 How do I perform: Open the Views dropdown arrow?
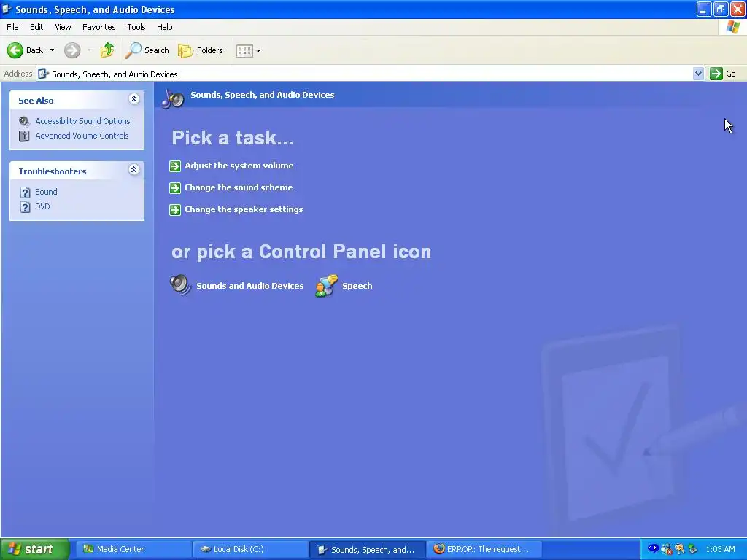[258, 51]
